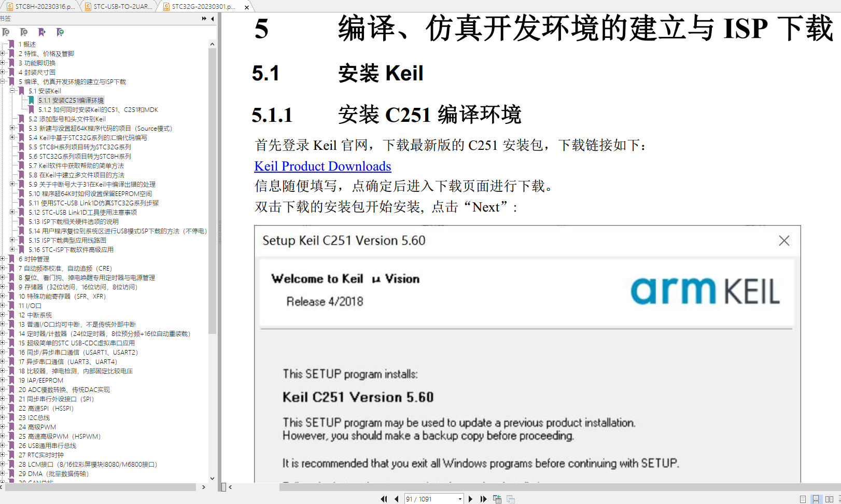Screen dimensions: 841x504
Task: Click the bookmark panel vertical scrollbar thumb
Action: [212, 192]
